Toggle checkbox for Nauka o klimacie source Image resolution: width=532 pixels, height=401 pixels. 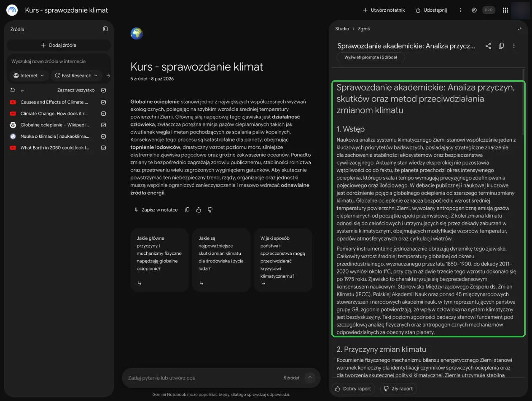104,136
